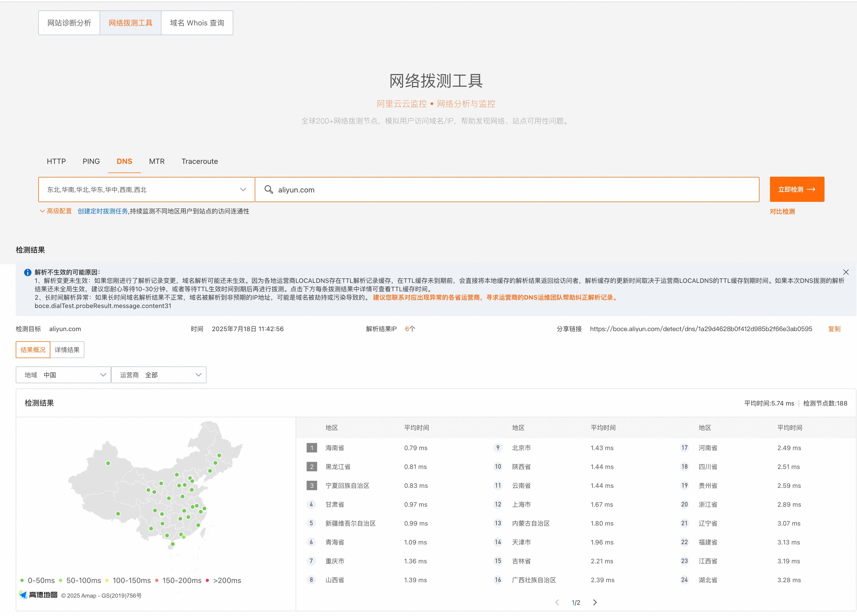The image size is (857, 616).
Task: Switch to MTR test type
Action: (157, 161)
